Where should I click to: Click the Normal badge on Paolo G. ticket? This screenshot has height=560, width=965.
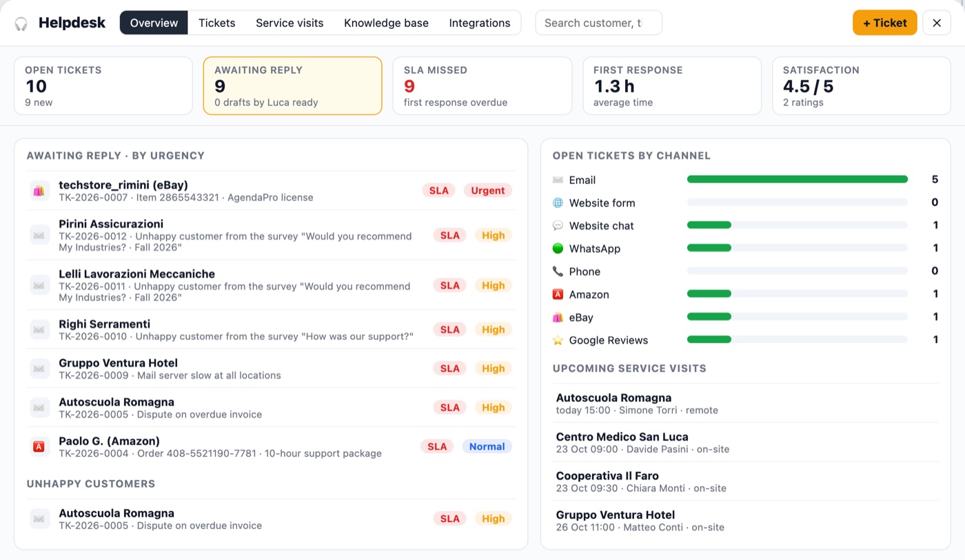487,446
